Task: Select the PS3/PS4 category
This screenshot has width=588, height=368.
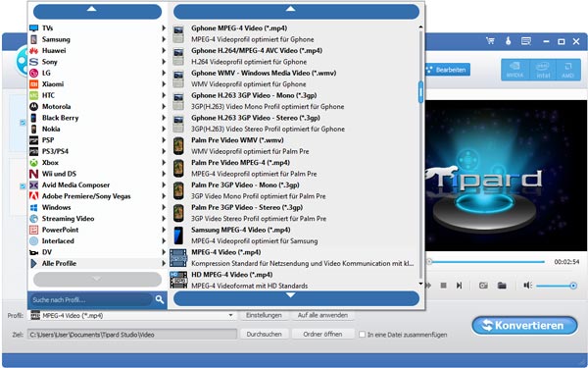Action: point(97,151)
